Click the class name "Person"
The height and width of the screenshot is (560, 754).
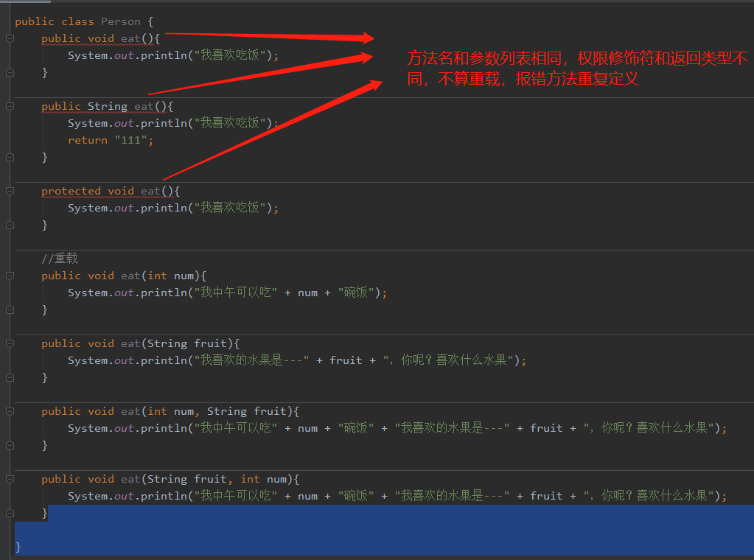tap(121, 21)
